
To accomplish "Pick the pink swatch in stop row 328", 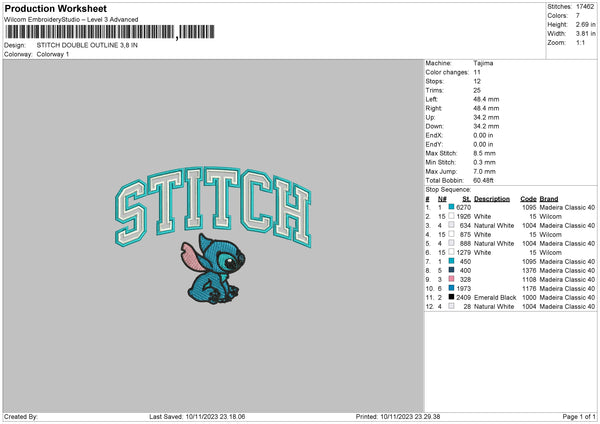I will click(452, 279).
